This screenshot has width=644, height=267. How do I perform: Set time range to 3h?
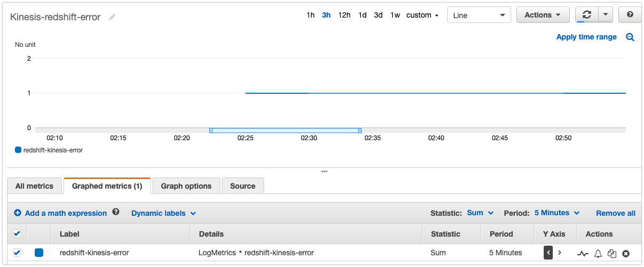tap(326, 15)
